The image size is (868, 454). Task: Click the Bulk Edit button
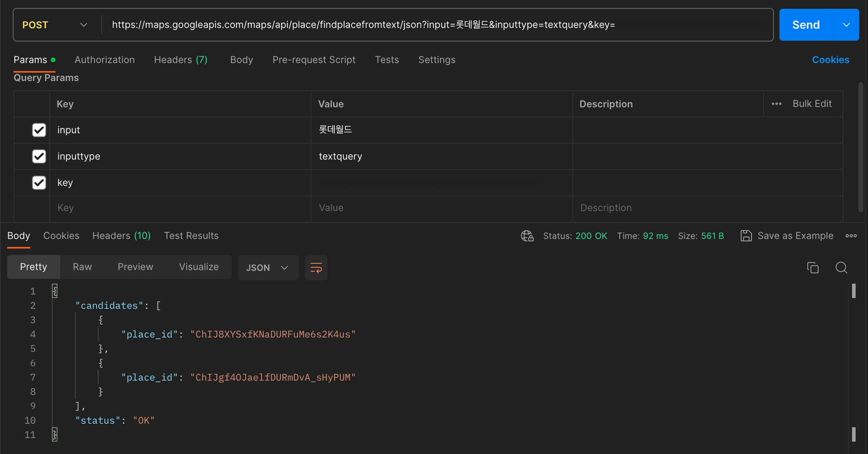812,104
